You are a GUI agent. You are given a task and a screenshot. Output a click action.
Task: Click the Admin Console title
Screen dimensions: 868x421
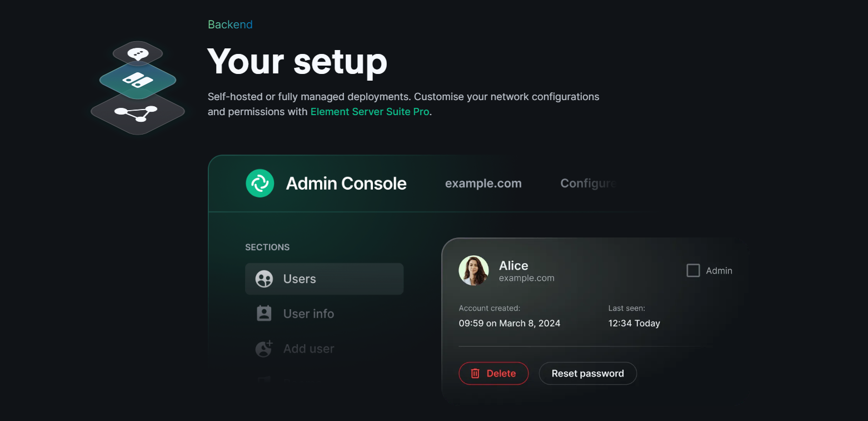346,184
